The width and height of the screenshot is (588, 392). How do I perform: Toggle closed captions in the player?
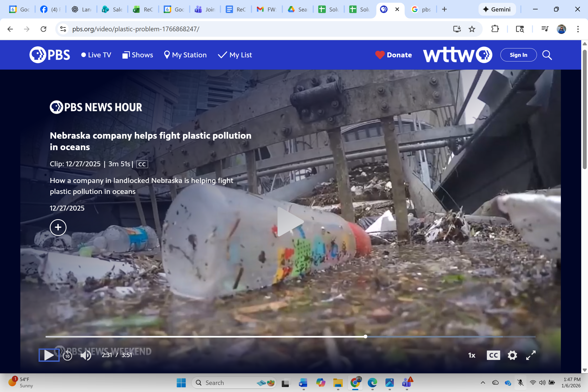[x=493, y=355]
